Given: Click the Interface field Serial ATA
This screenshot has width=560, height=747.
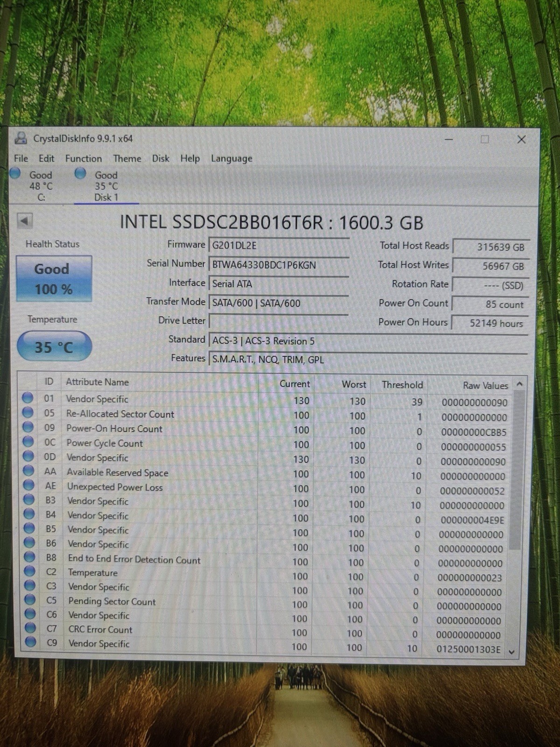Looking at the screenshot, I should click(x=279, y=284).
